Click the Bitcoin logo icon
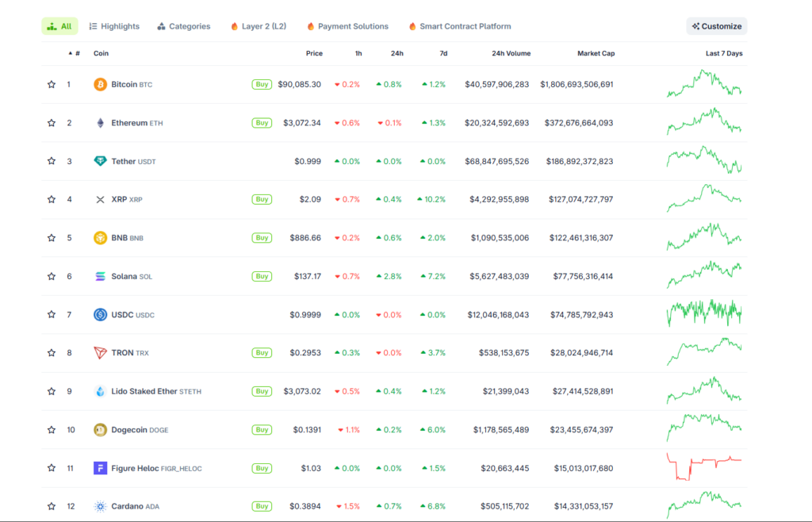 pos(100,84)
